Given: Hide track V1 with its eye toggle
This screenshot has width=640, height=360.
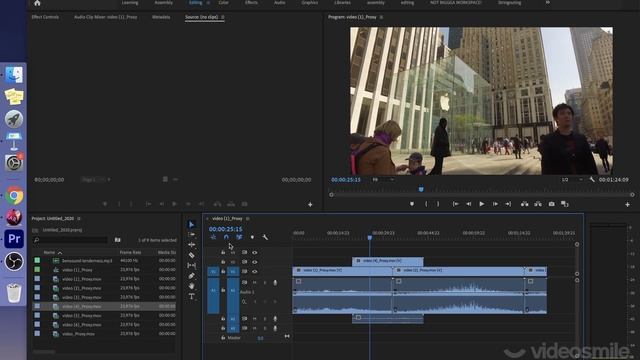Looking at the screenshot, I should [x=255, y=271].
